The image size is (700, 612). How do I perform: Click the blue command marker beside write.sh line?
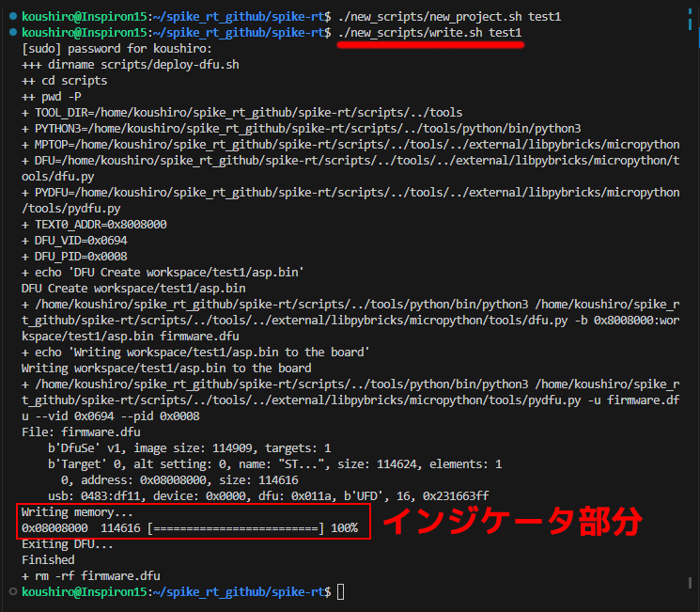click(x=13, y=32)
